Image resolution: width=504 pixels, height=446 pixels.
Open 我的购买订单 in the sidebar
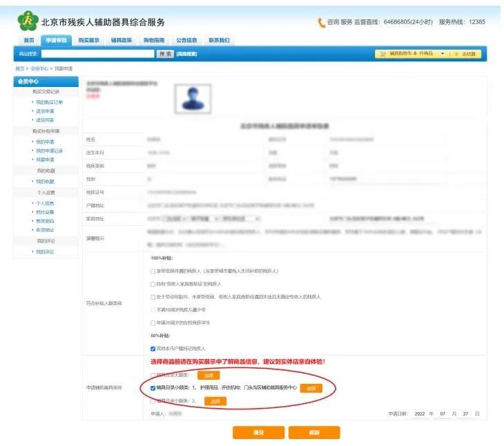(49, 102)
